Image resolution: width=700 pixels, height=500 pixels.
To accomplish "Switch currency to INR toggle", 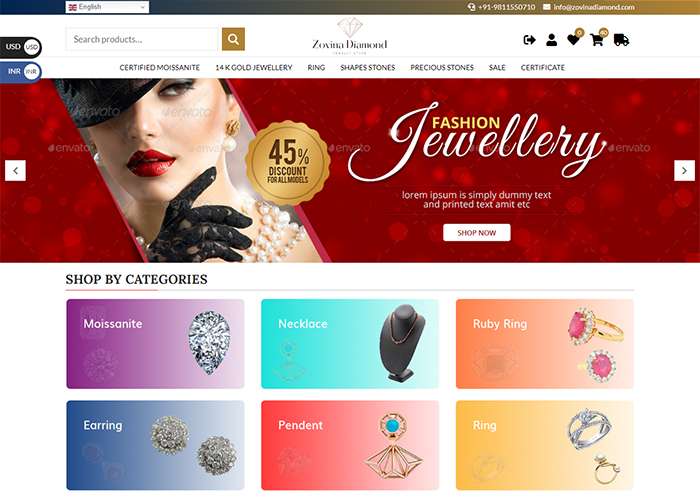I will pos(21,71).
